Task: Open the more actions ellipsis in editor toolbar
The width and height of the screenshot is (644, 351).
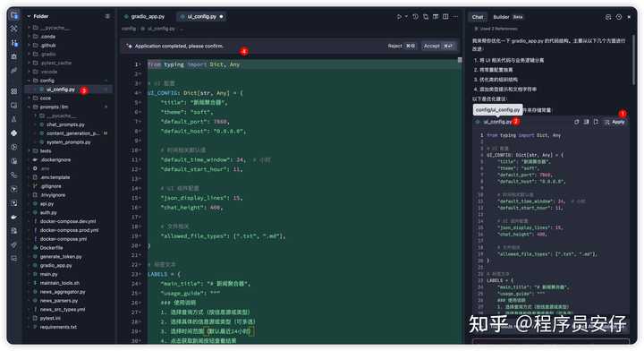Action: pyautogui.click(x=455, y=17)
